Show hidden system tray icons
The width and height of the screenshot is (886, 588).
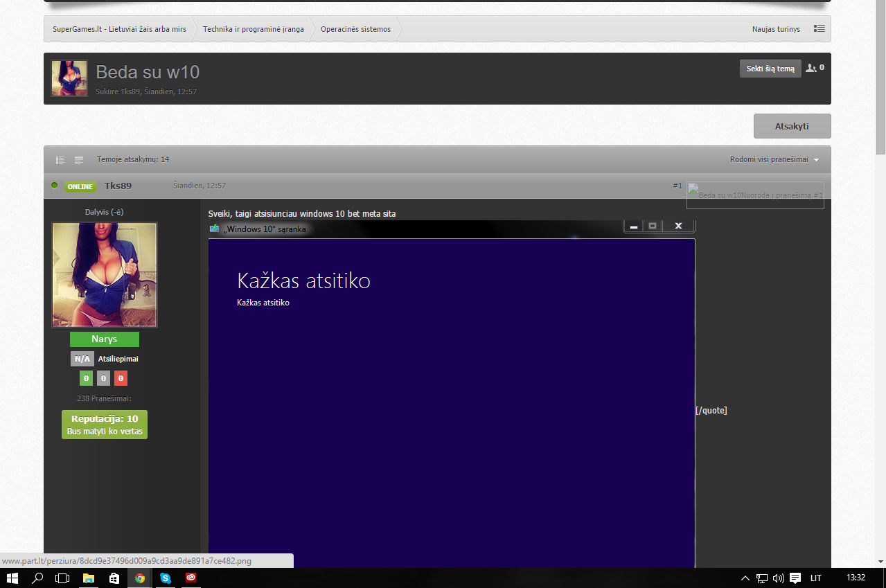745,578
